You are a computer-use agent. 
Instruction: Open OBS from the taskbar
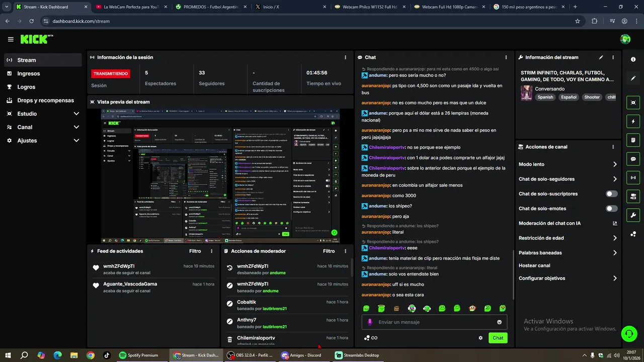pyautogui.click(x=250, y=355)
